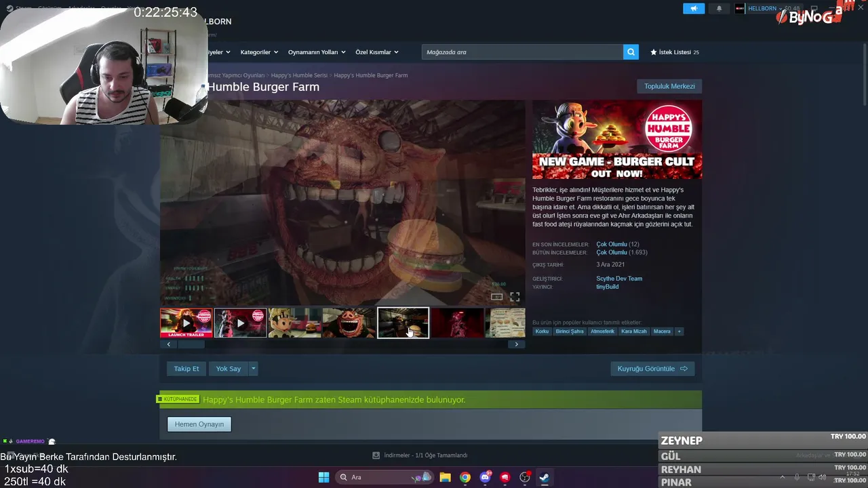The height and width of the screenshot is (488, 868).
Task: Switch screenshot viewer to theater mode
Action: click(x=497, y=297)
